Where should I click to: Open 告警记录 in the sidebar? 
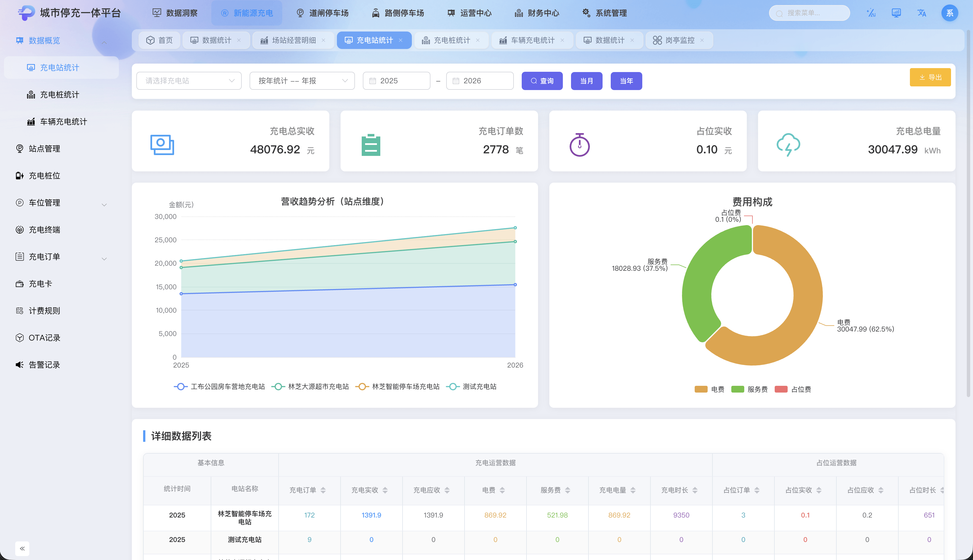(44, 365)
